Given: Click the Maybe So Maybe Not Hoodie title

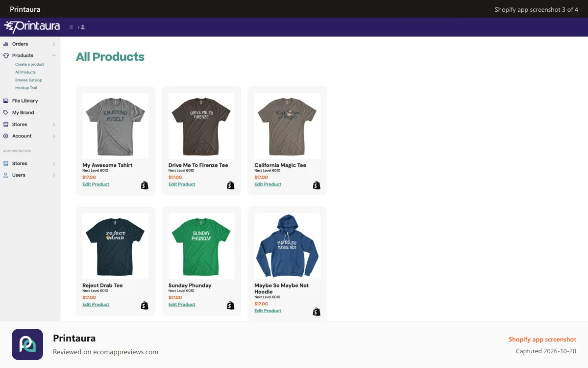Looking at the screenshot, I should pos(282,289).
